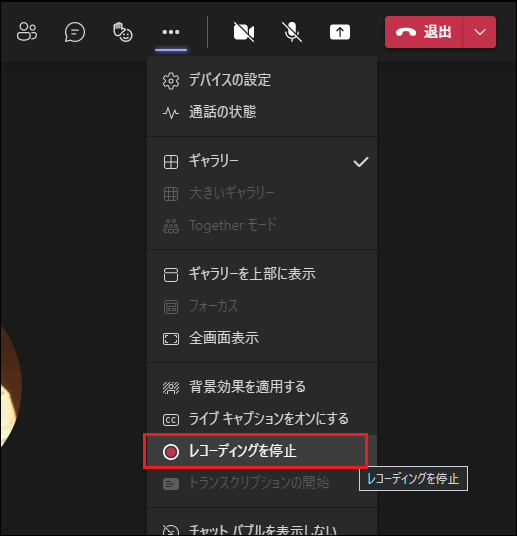Open 背景効果を適用する option
The height and width of the screenshot is (536, 517).
[x=262, y=387]
